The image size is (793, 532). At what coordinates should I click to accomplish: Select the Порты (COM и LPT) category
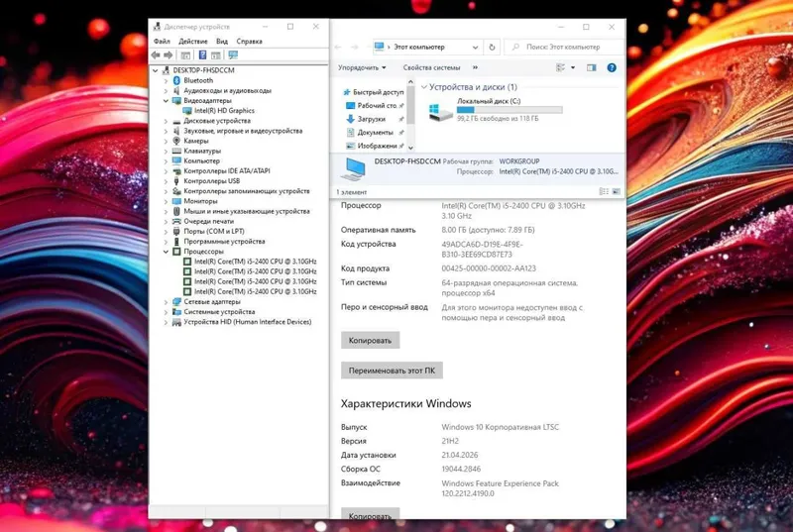[213, 232]
